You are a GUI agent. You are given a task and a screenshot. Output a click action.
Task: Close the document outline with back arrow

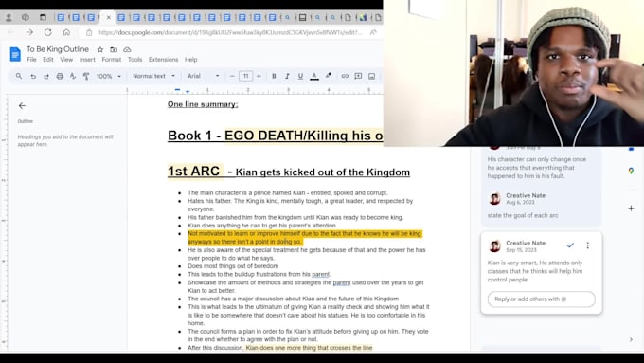click(x=22, y=105)
